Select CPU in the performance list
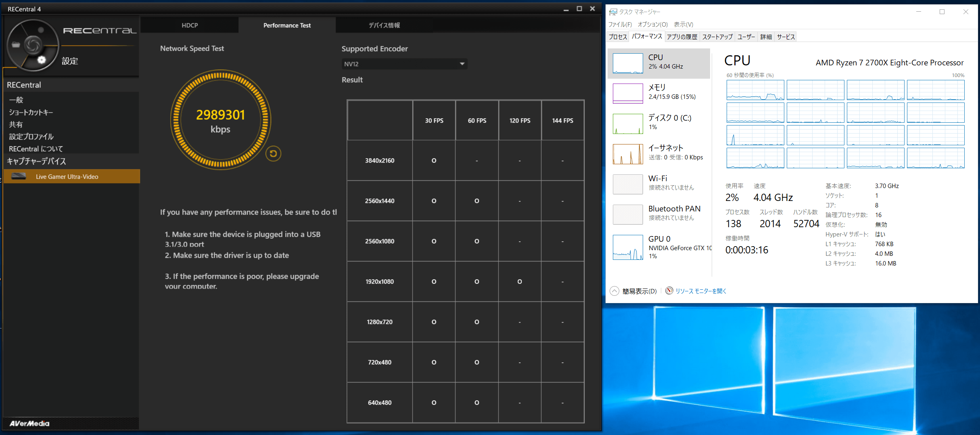Screen dimensions: 980x435 659,63
